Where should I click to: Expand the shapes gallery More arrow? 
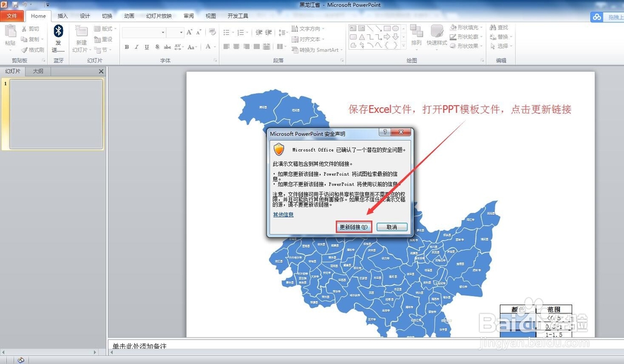pos(404,46)
